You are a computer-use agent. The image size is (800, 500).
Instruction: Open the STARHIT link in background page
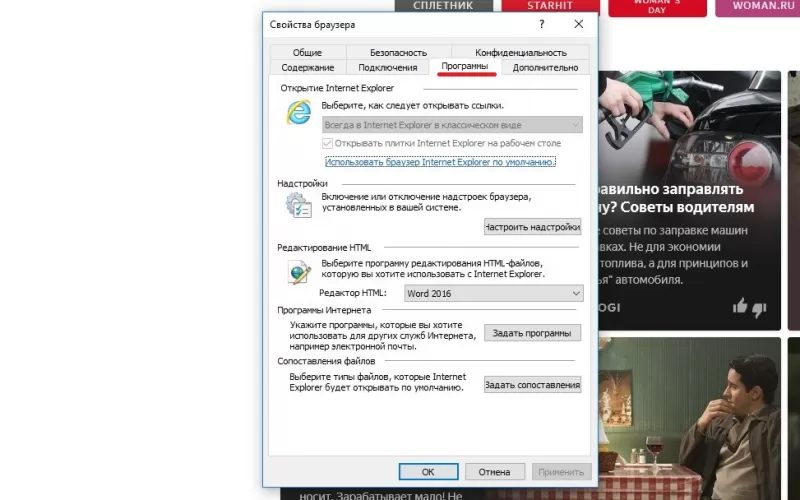click(x=550, y=6)
